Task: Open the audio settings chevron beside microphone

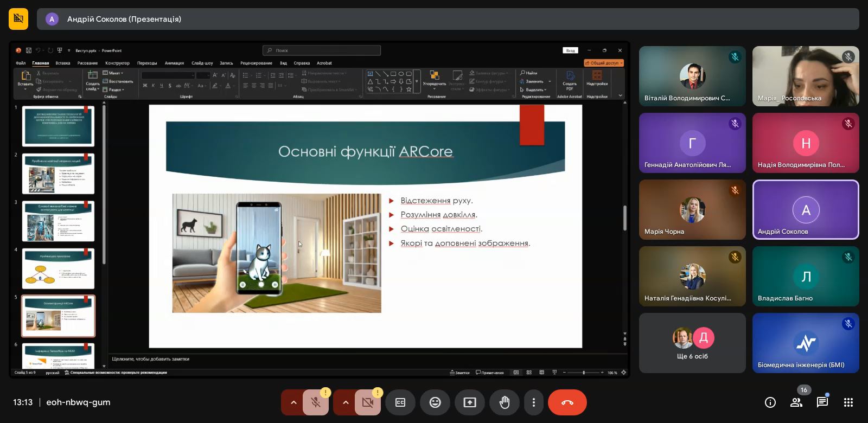Action: pyautogui.click(x=293, y=402)
